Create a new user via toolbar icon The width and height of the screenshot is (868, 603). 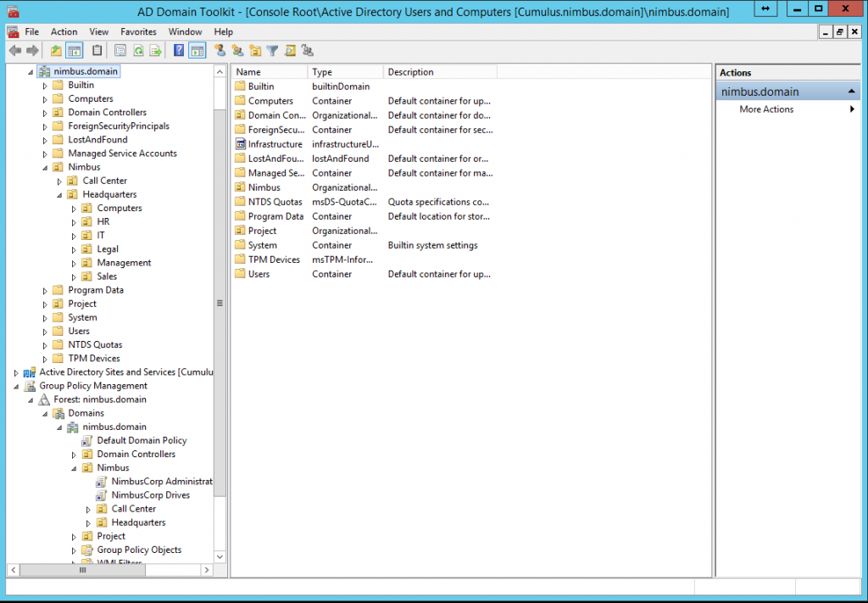tap(220, 51)
